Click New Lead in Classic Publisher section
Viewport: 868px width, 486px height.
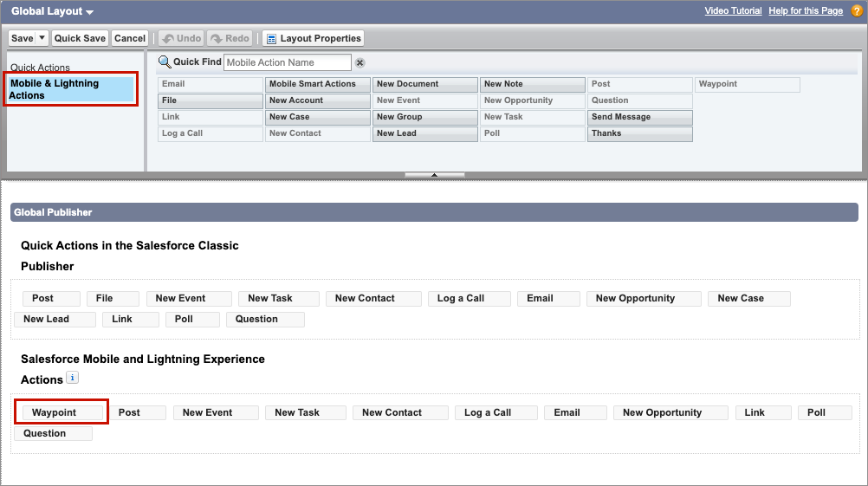click(x=55, y=320)
